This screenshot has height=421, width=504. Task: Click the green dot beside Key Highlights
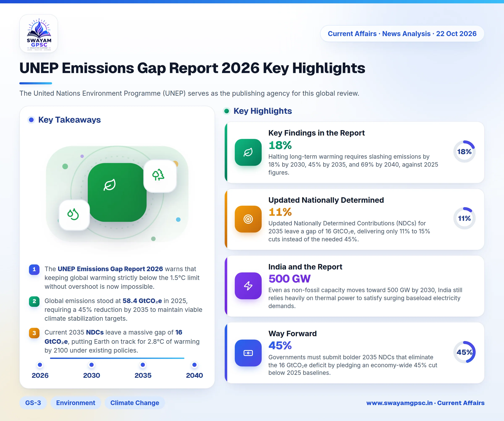point(226,111)
